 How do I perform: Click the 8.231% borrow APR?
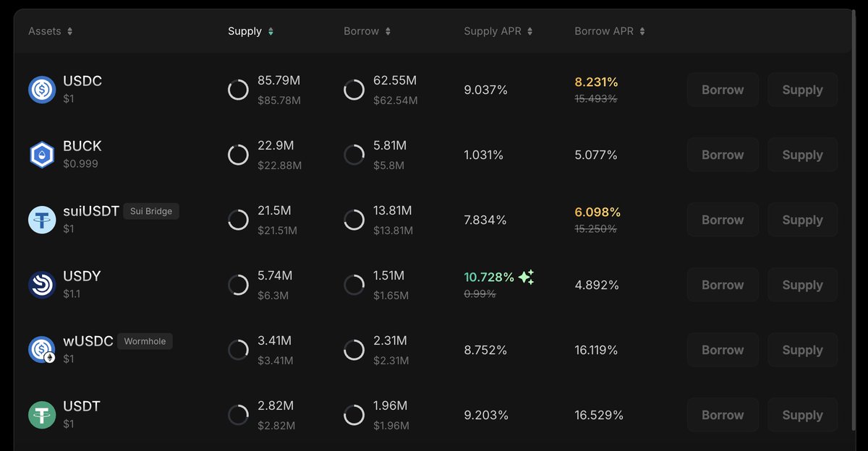point(596,82)
